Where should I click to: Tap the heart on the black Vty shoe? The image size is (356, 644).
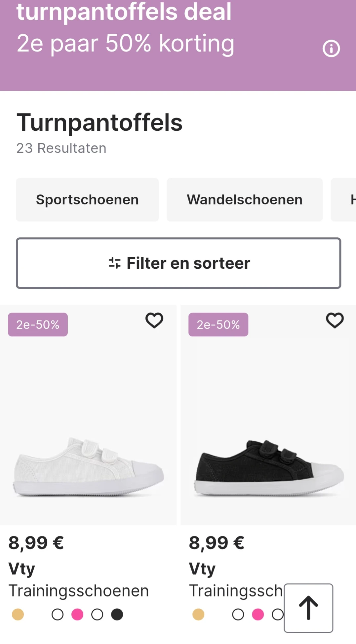click(x=335, y=321)
